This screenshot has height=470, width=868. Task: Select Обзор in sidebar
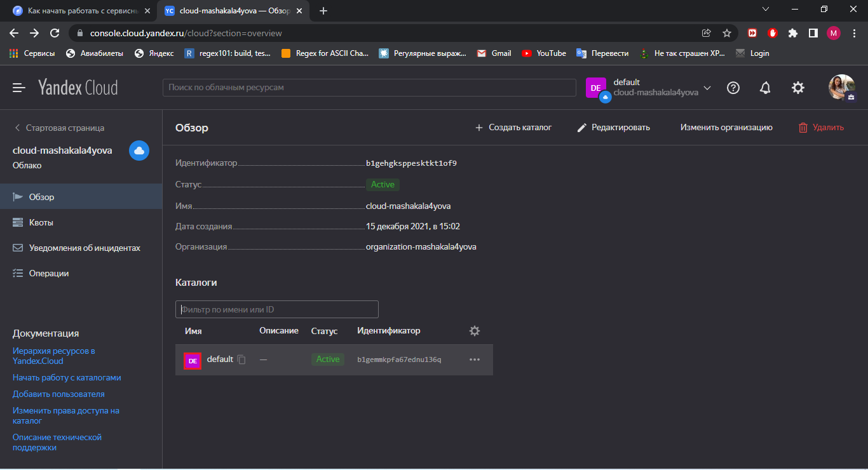[x=81, y=197]
